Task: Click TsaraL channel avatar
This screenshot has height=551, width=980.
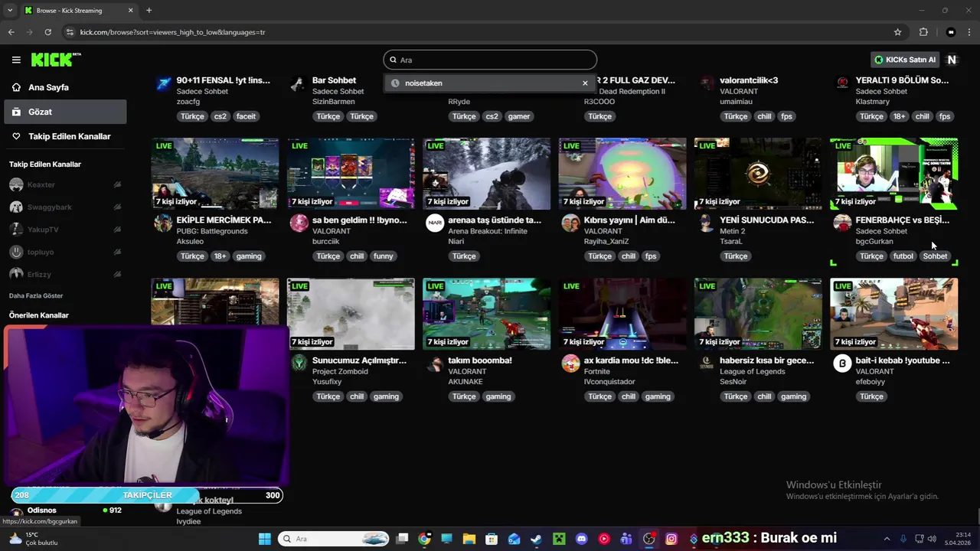Action: pos(707,223)
